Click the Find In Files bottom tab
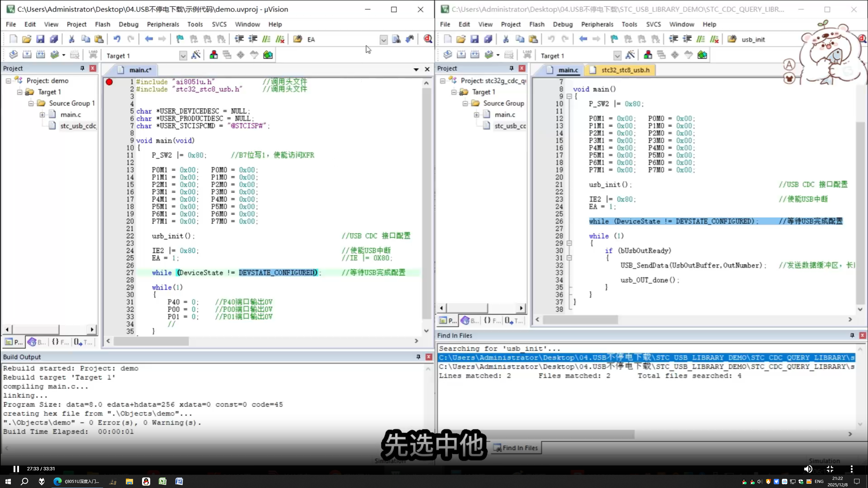Viewport: 868px width, 488px height. 516,448
